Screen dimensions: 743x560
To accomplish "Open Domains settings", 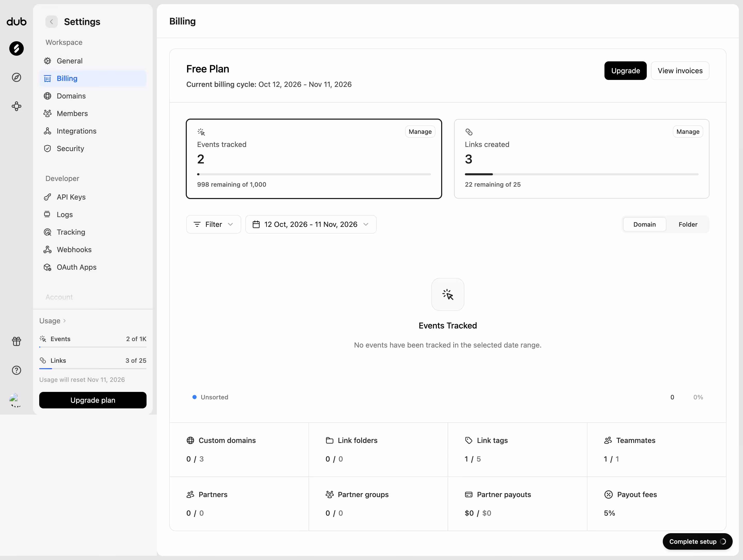I will click(93, 96).
